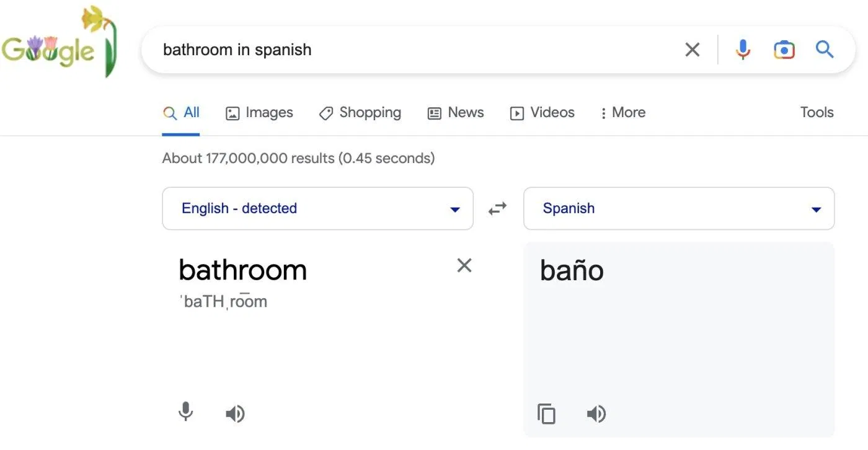Copy the 'baño' translation
This screenshot has width=868, height=450.
tap(546, 413)
